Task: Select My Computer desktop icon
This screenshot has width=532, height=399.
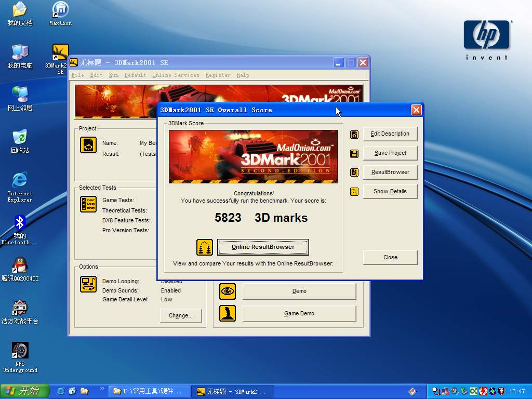Action: pos(20,56)
